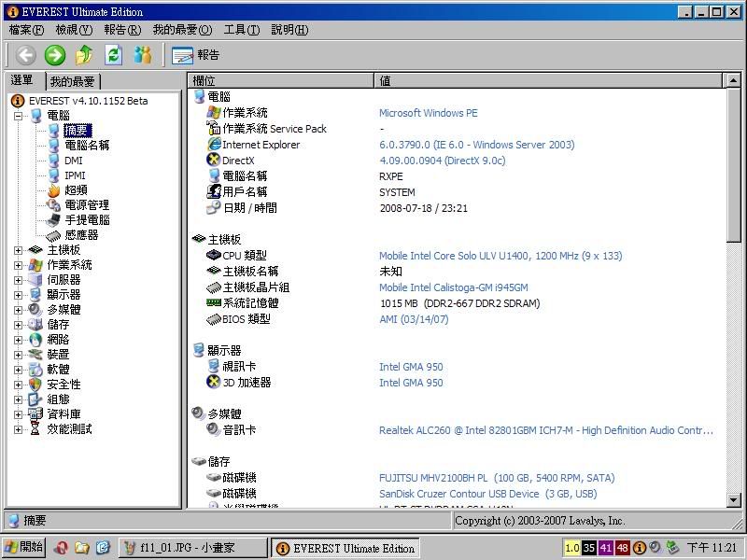
Task: Select 摘要 in the tree
Action: tap(78, 131)
